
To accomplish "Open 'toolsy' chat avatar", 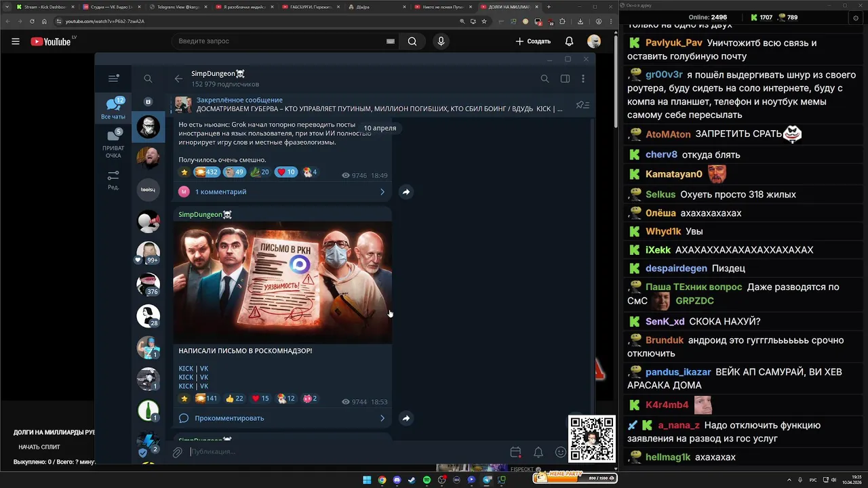I will [x=148, y=190].
